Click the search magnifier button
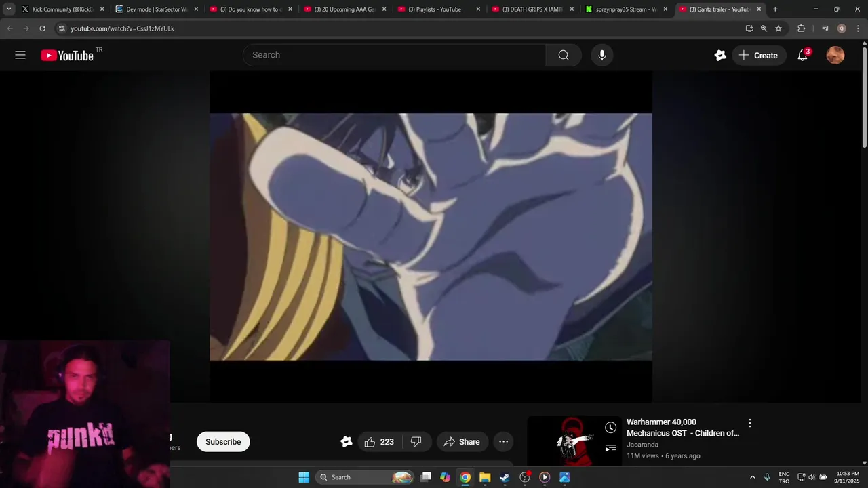Image resolution: width=868 pixels, height=488 pixels. 564,55
